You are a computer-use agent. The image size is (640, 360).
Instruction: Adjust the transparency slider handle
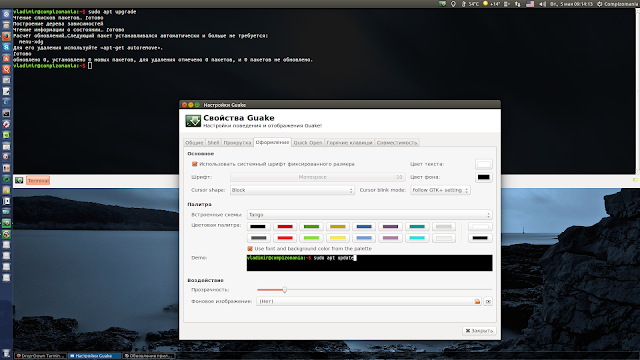[x=284, y=290]
